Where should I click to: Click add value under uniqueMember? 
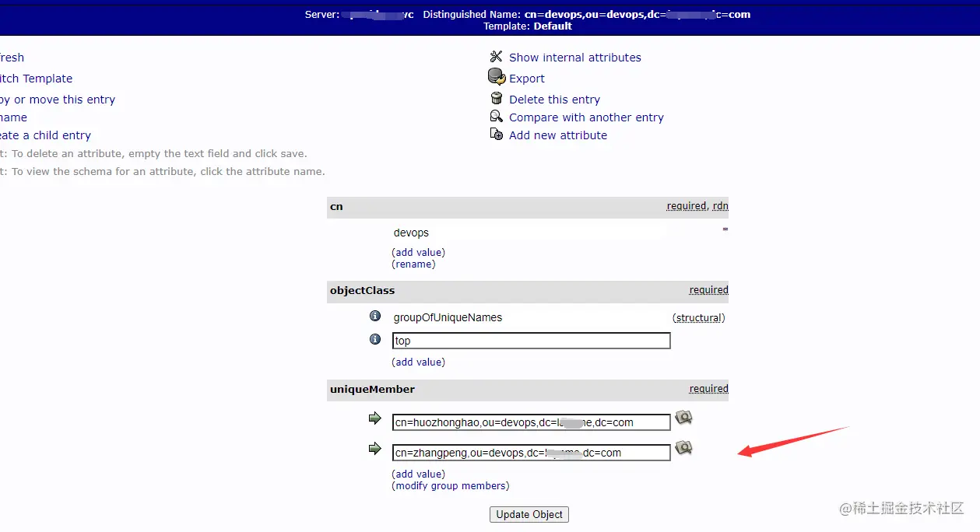coord(419,474)
